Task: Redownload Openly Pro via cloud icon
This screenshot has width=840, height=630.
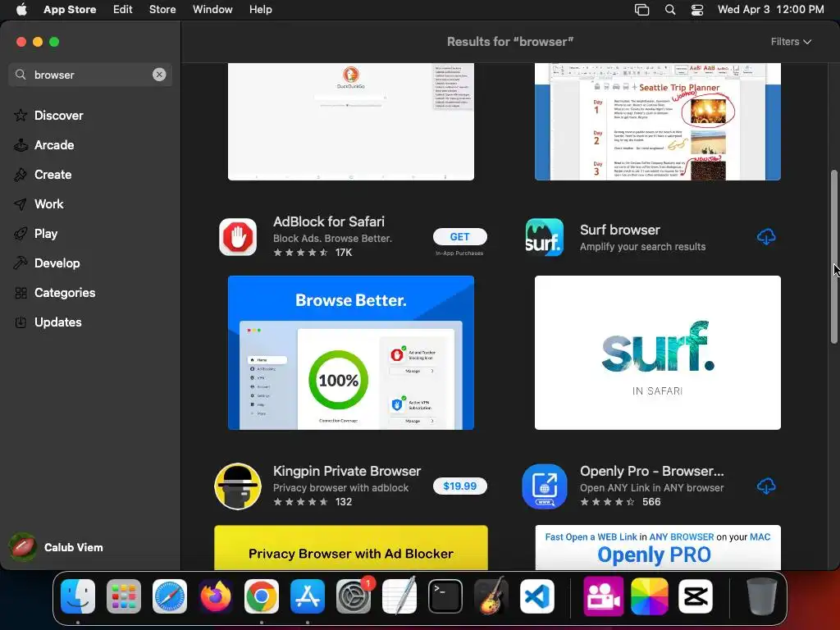Action: click(x=766, y=486)
